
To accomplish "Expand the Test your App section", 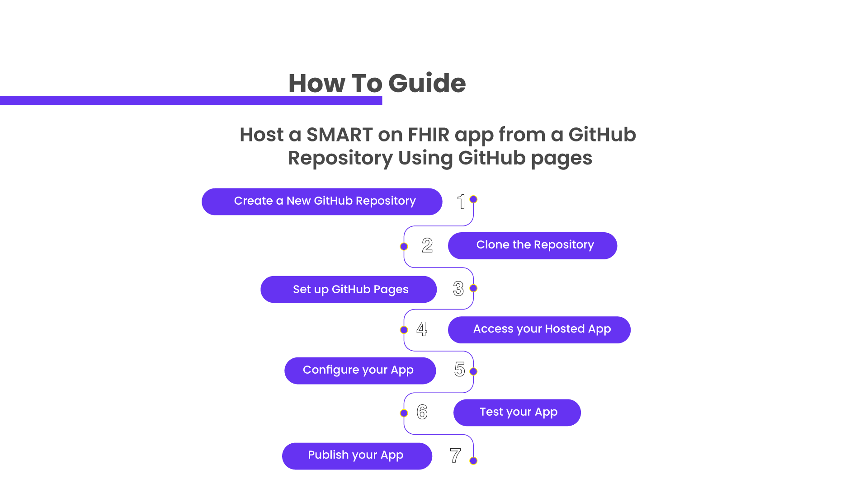I will [x=518, y=412].
